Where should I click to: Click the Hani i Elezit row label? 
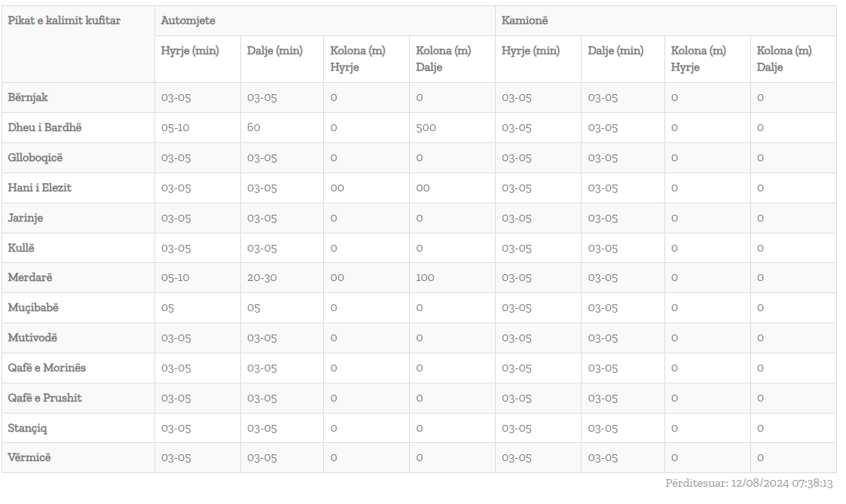tap(40, 188)
